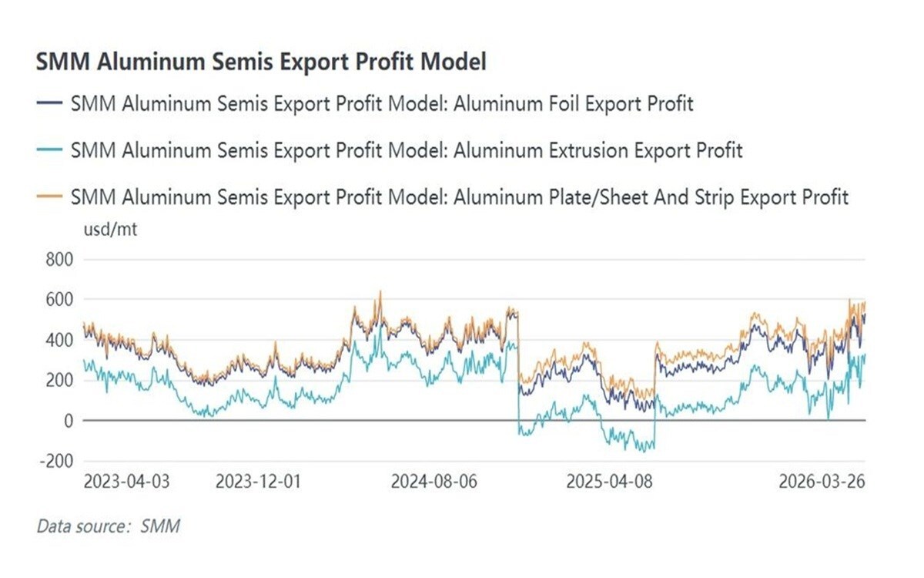
Task: Click the chart title SMM Aluminum Semis Export Profit Model
Action: [x=261, y=62]
